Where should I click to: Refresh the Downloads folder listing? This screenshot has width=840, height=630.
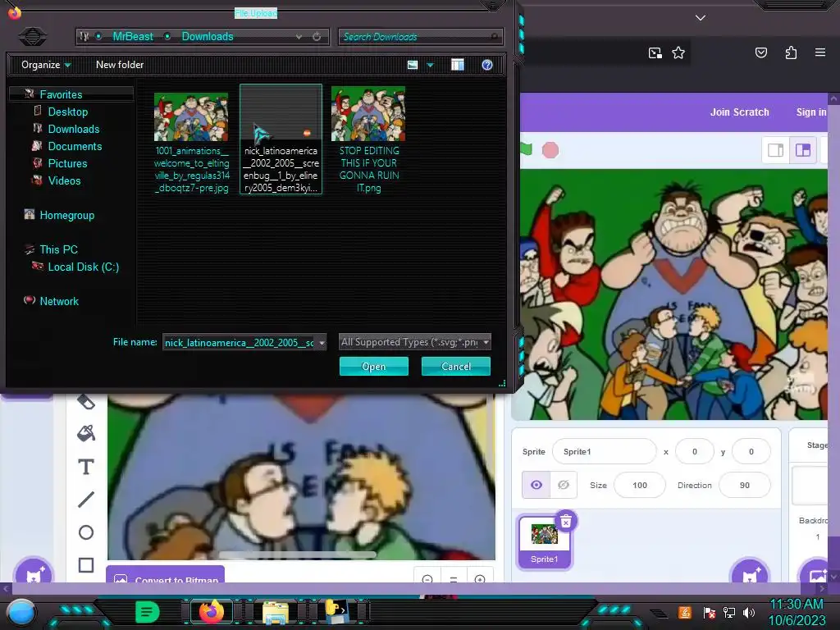coord(317,36)
